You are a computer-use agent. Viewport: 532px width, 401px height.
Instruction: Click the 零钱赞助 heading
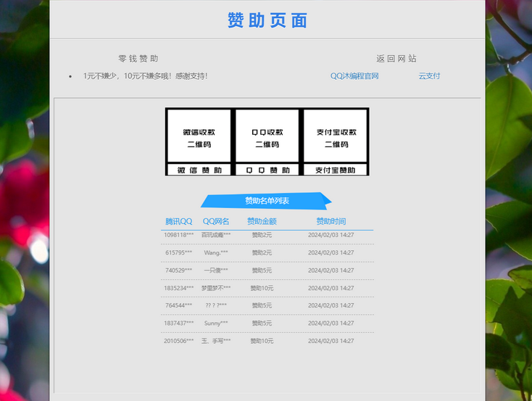coord(138,59)
